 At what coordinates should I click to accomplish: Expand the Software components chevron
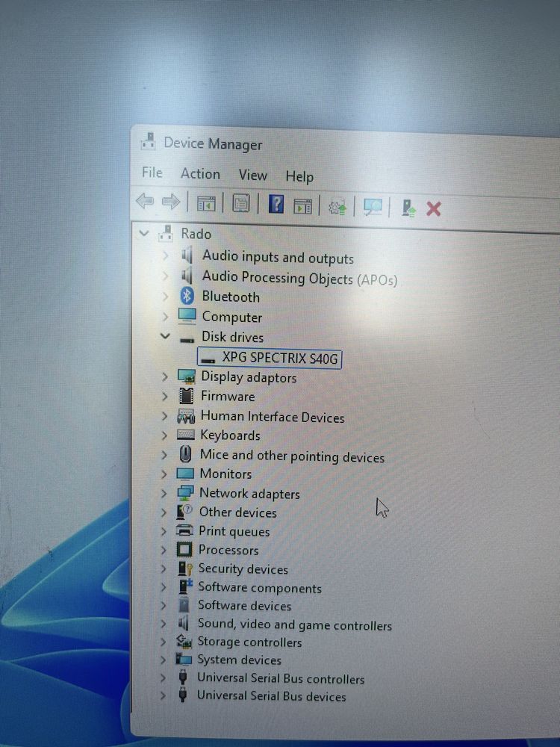(164, 587)
